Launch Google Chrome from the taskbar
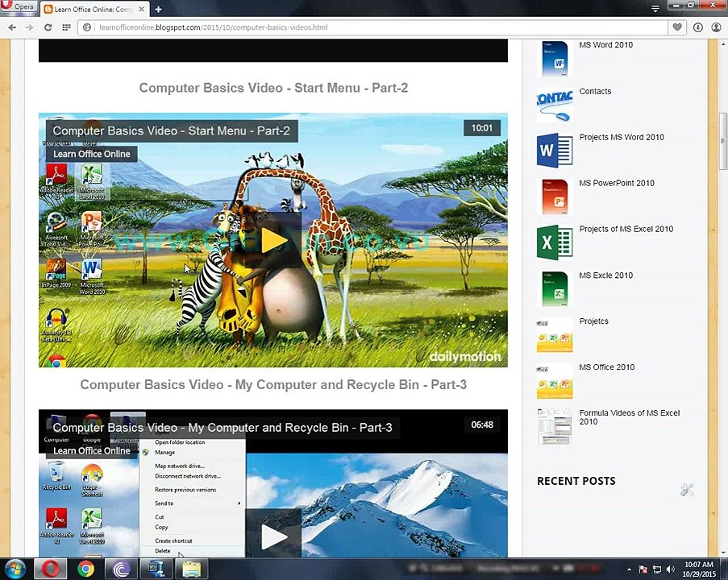 coord(86,569)
